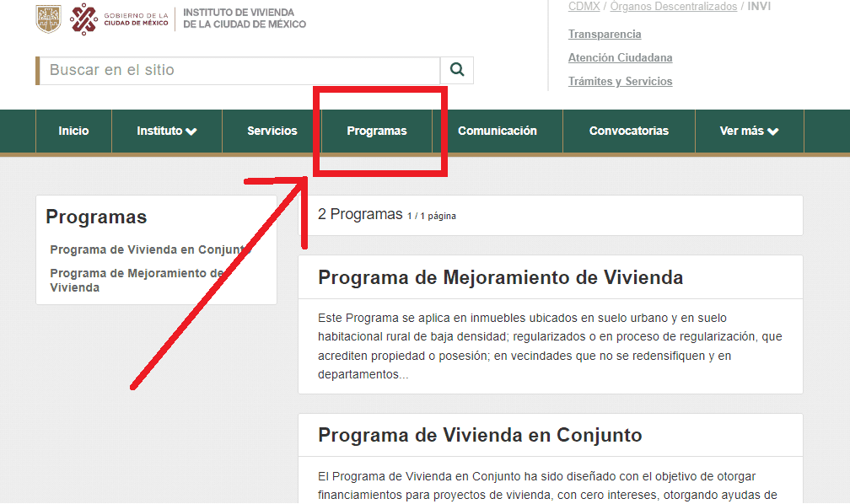
Task: Click the Mexico City coat of arms logo
Action: coord(48,19)
